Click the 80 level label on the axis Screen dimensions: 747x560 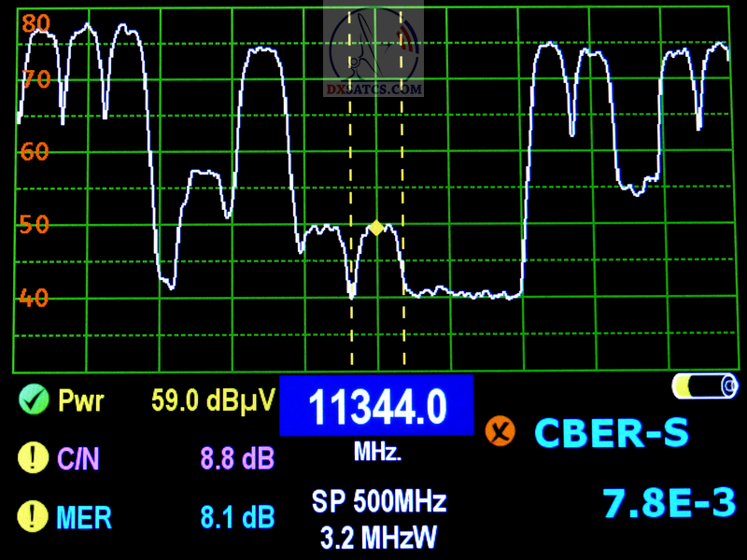35,25
